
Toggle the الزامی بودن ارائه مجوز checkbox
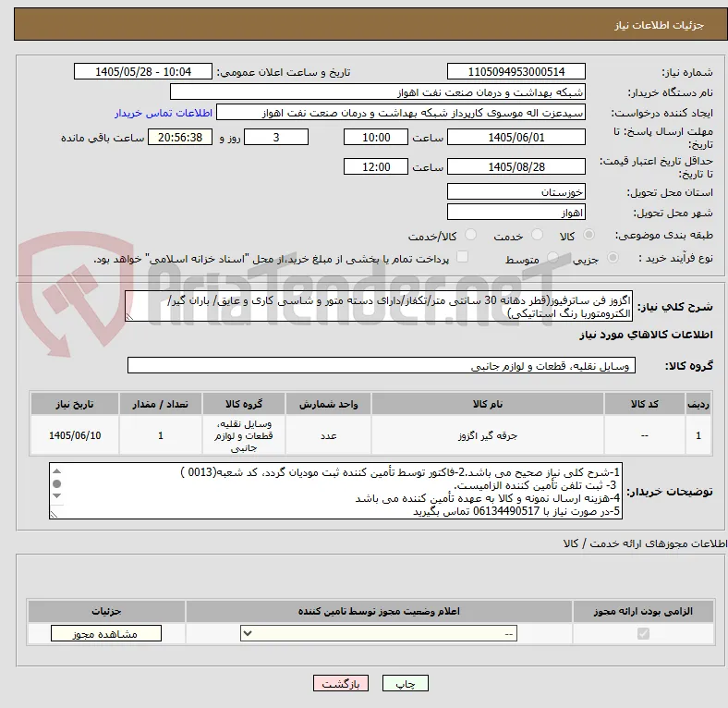pos(643,634)
